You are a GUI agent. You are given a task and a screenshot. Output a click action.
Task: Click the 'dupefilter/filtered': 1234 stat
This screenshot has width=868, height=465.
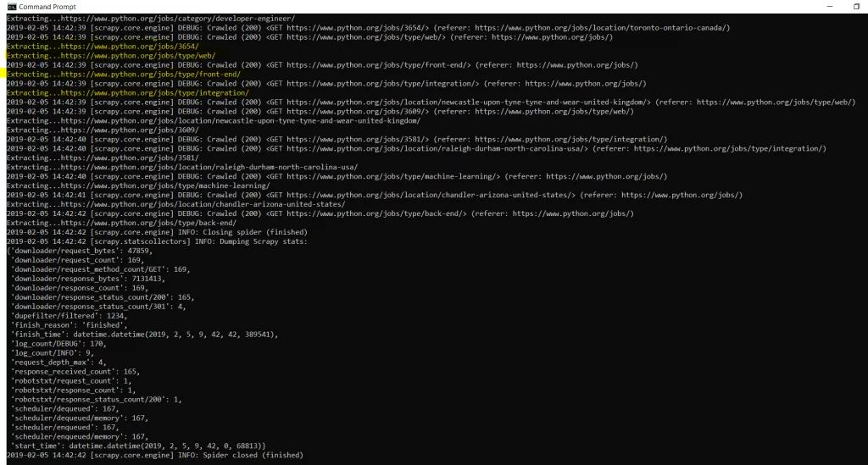pyautogui.click(x=70, y=316)
